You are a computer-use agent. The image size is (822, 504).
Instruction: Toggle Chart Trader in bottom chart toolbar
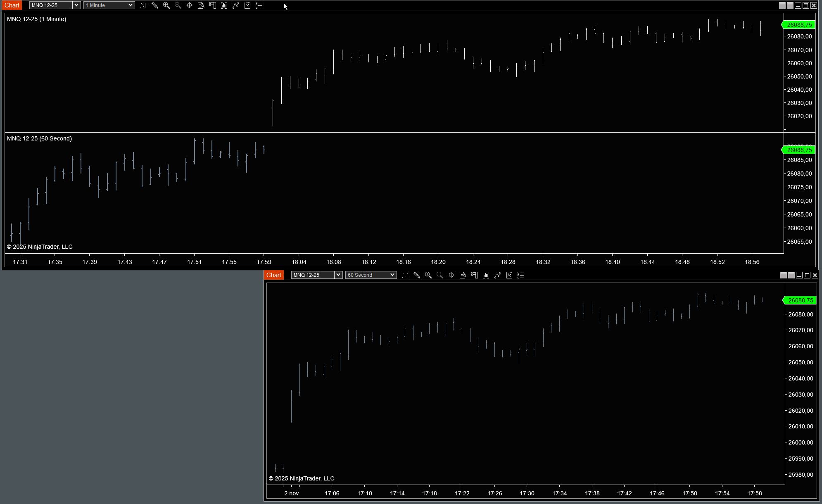[475, 275]
